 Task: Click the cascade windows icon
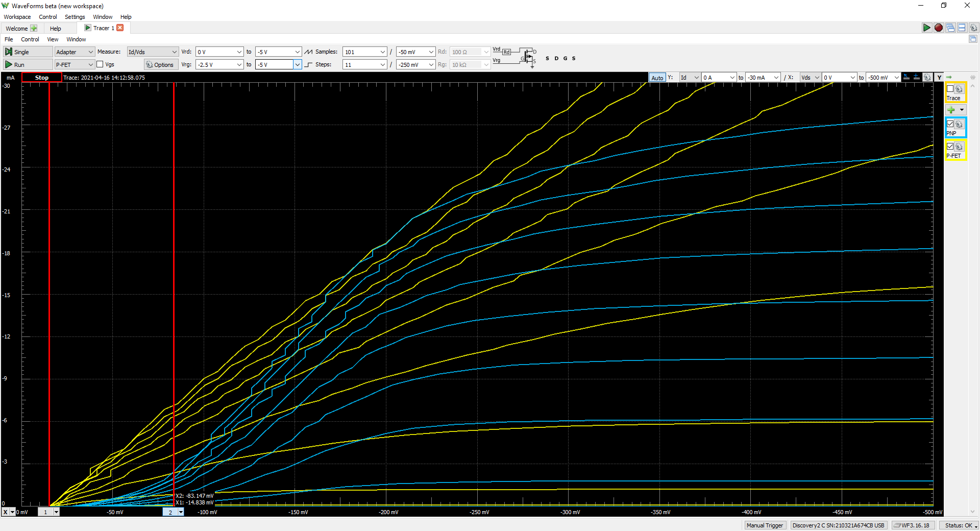pos(950,28)
